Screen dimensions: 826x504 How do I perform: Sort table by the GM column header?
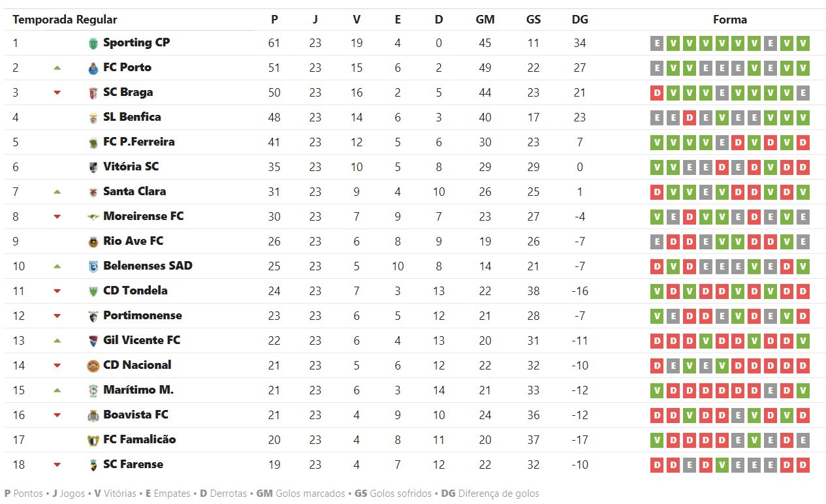(x=485, y=20)
